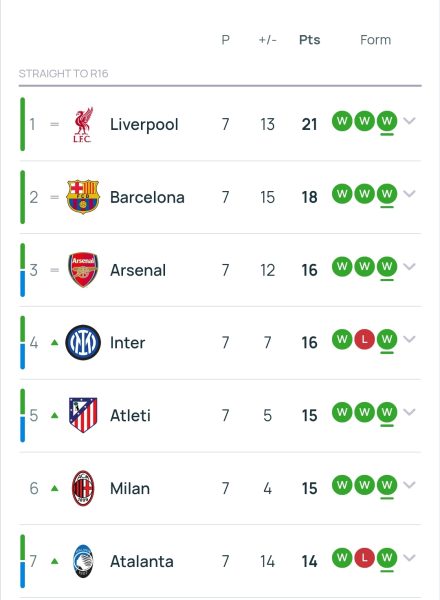This screenshot has height=600, width=440.
Task: Open the Liverpool team name link
Action: pos(144,125)
